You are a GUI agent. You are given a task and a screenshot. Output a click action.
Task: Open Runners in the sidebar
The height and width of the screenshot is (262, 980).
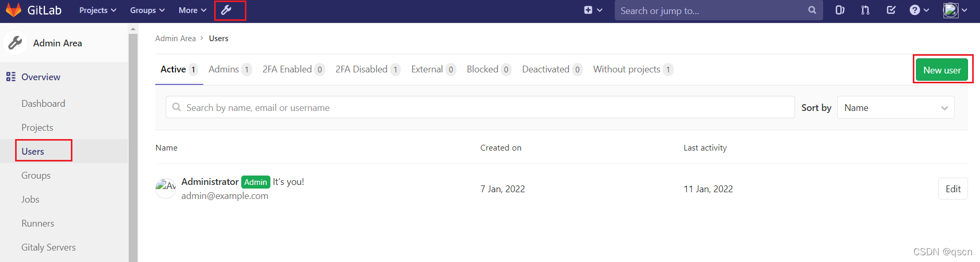click(38, 223)
